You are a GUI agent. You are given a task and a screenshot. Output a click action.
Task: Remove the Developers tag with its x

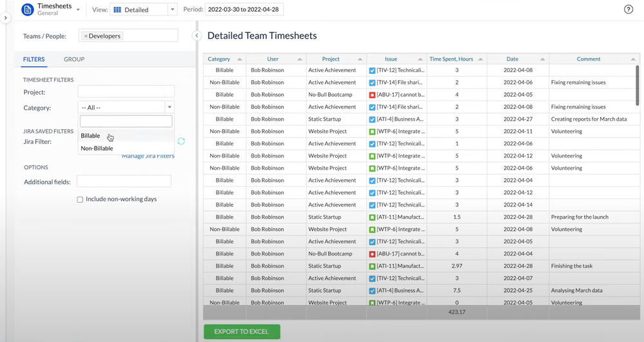pyautogui.click(x=86, y=36)
